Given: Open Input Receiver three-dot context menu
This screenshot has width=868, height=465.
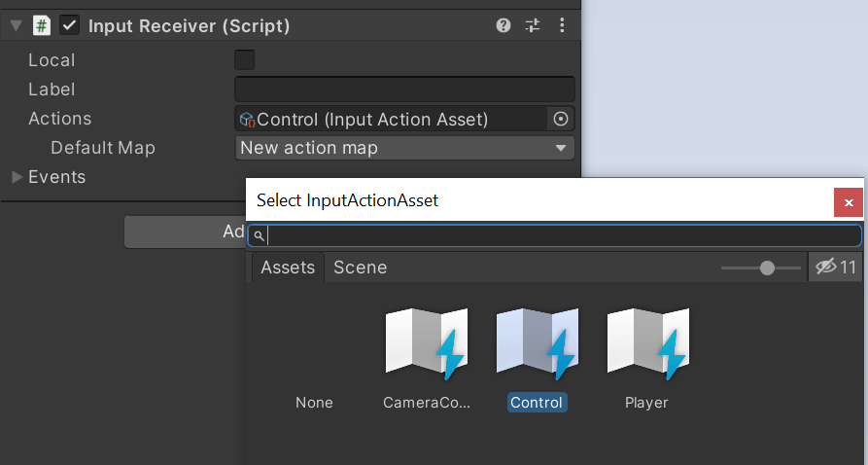Looking at the screenshot, I should pos(562,25).
